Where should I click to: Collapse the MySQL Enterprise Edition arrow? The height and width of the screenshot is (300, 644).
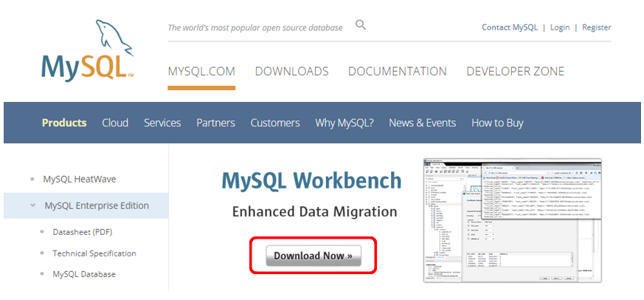33,205
